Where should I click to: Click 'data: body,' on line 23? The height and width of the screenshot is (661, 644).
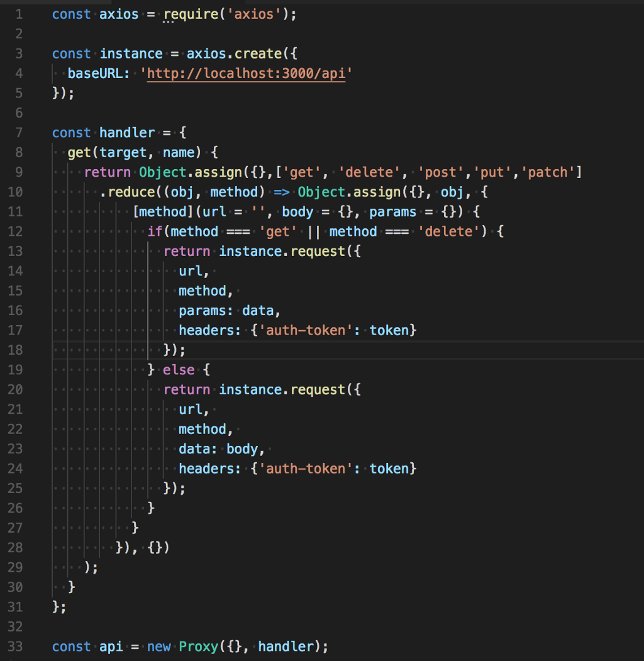pos(222,449)
